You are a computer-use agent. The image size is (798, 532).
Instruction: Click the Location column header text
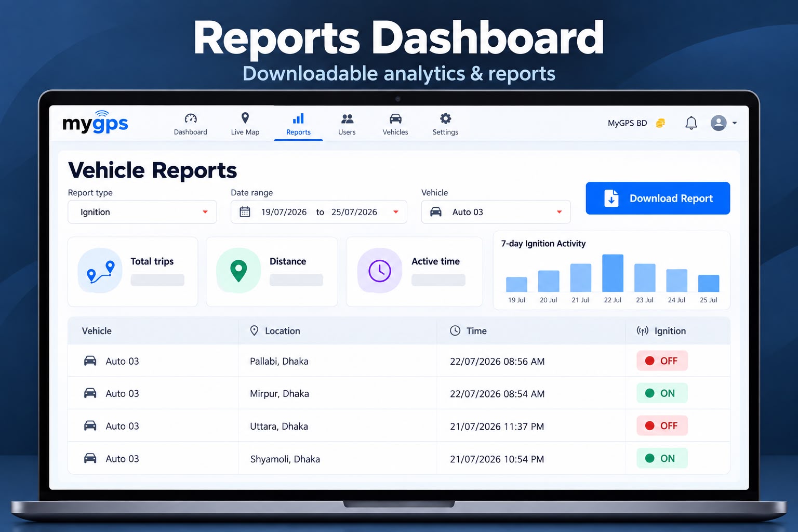coord(283,331)
